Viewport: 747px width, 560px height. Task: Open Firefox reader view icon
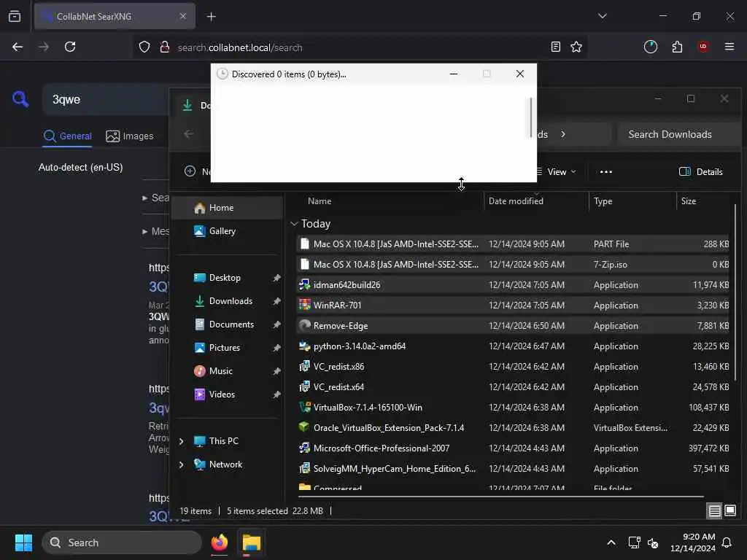click(x=555, y=47)
